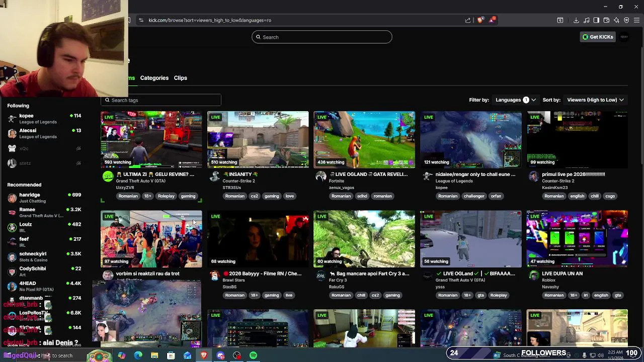The width and height of the screenshot is (644, 362).
Task: Click challenger tag under kopee stream
Action: tap(474, 196)
